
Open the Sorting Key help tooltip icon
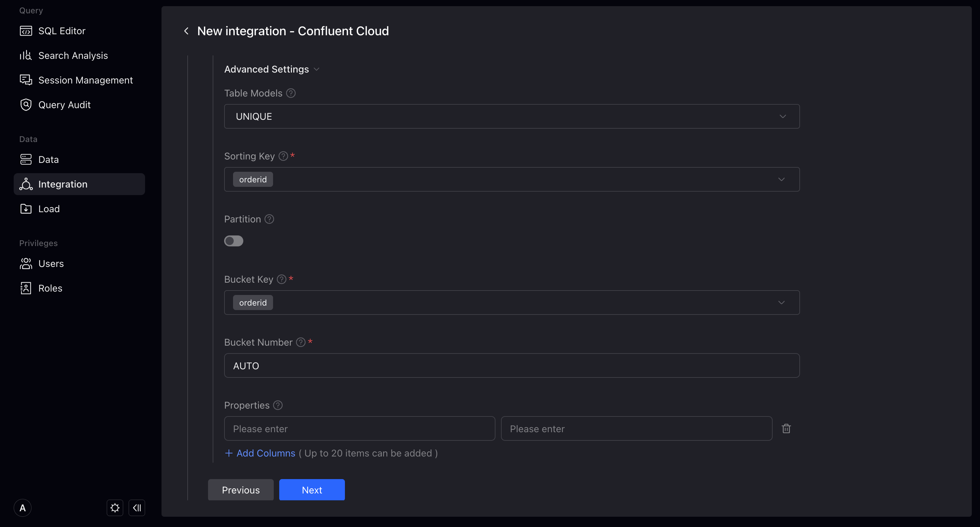coord(283,156)
